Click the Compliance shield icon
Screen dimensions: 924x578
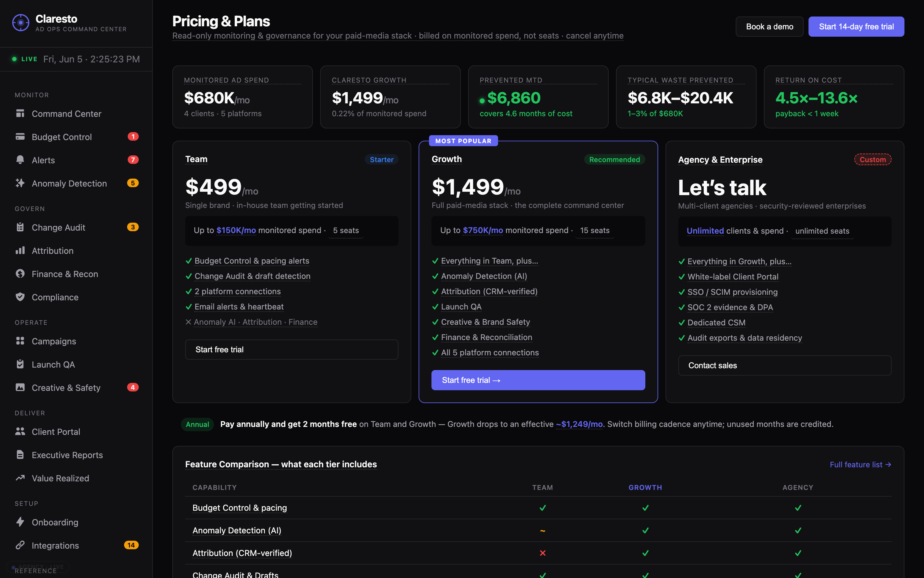(20, 297)
